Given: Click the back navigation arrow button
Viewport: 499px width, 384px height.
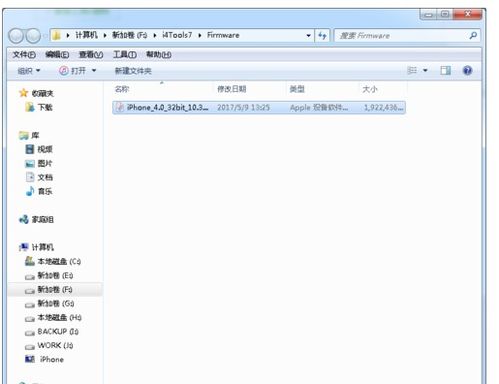Looking at the screenshot, I should pyautogui.click(x=16, y=36).
